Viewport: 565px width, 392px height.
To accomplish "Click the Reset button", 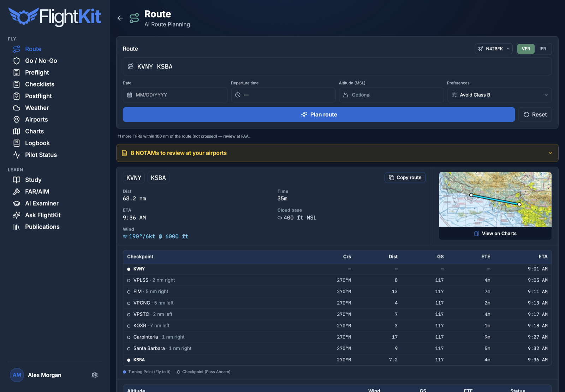I will point(535,115).
